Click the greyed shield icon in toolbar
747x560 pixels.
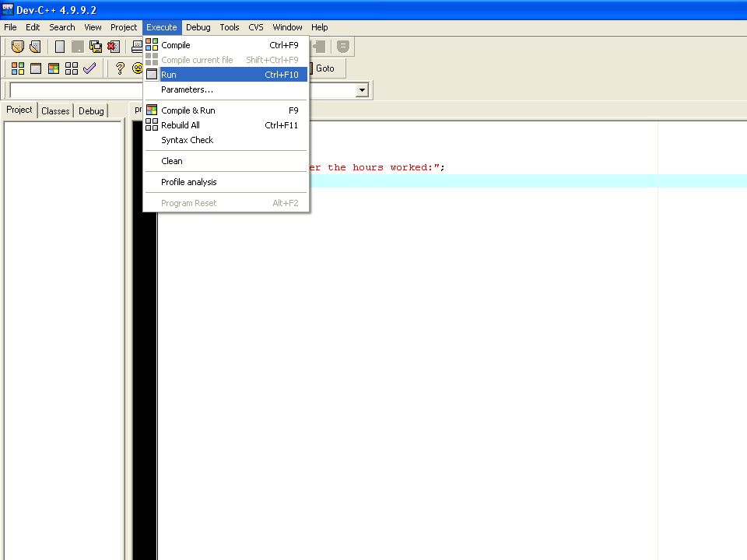coord(342,47)
